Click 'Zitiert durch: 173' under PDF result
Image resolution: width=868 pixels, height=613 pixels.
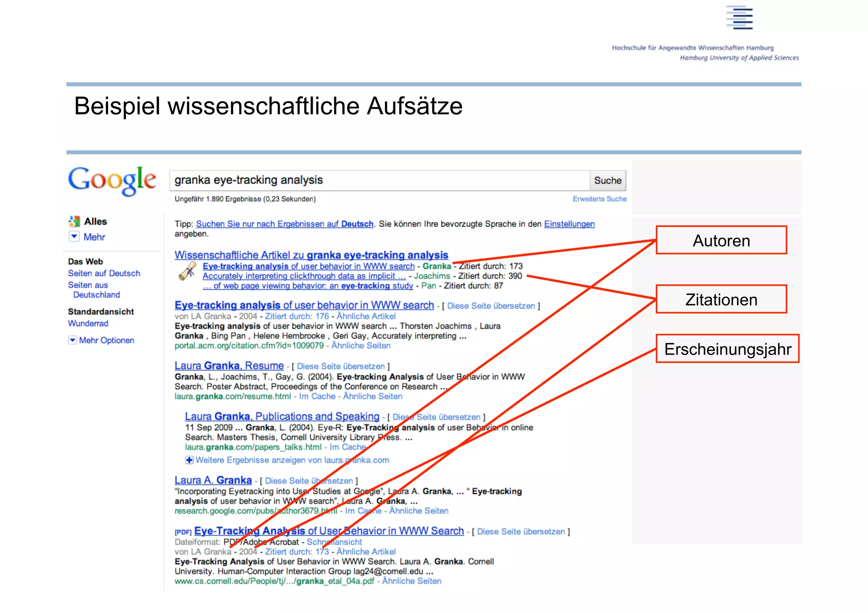[297, 552]
